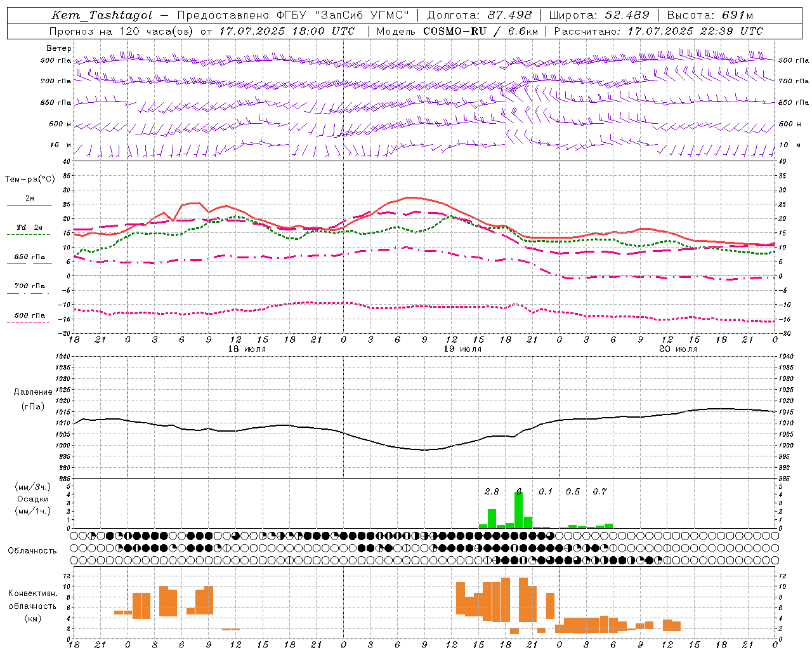Click the "(гПа)" unit label under Давление
This screenshot has height=650, width=812.
tap(33, 407)
